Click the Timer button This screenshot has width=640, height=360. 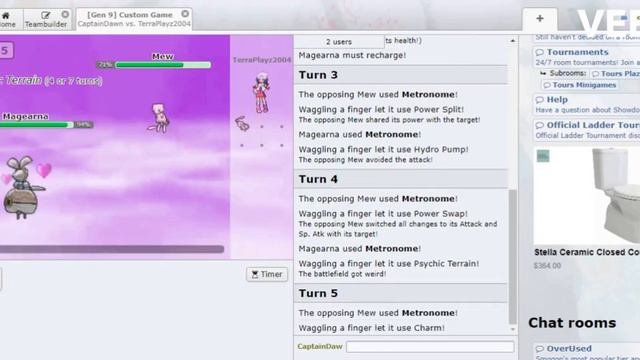point(267,274)
